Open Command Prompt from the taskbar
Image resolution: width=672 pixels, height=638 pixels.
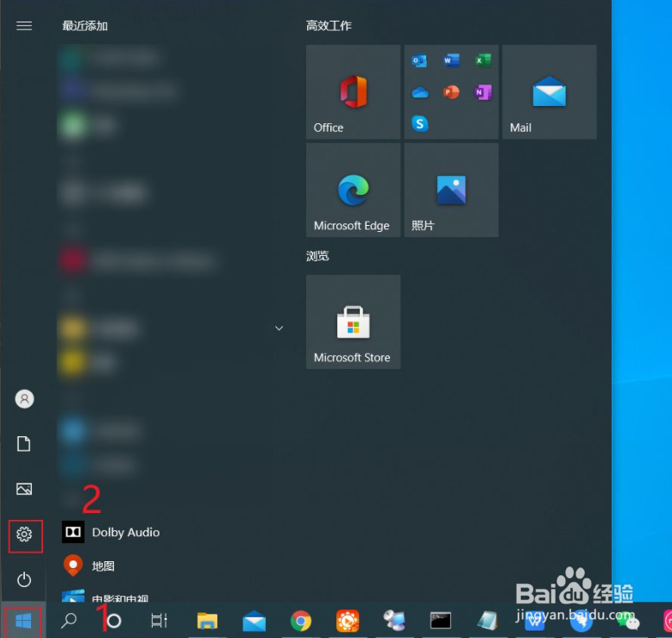[441, 621]
